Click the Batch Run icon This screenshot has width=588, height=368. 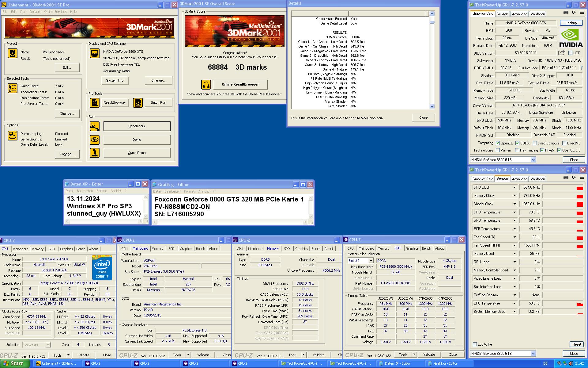[x=138, y=102]
